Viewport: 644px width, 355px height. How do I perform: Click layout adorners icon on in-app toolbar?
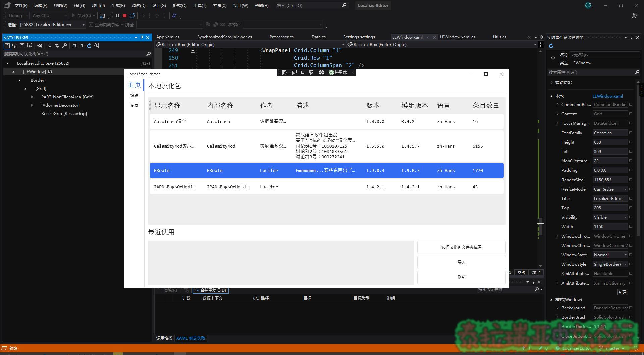click(303, 72)
